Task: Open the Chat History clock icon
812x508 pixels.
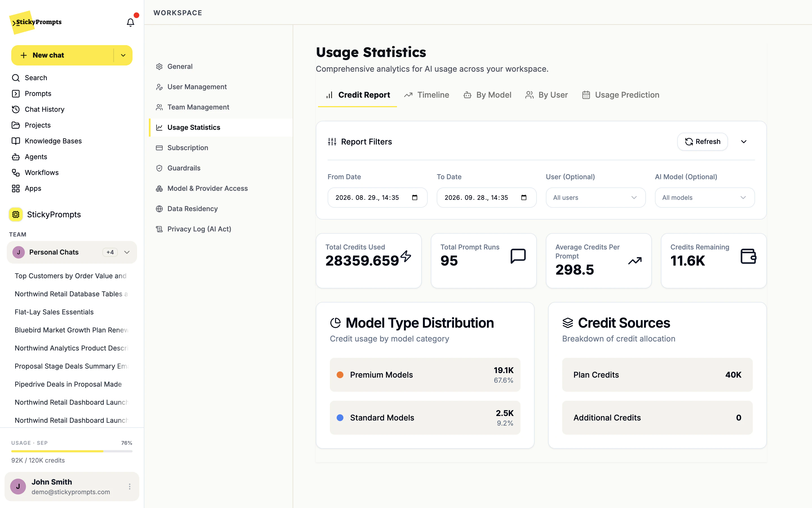Action: coord(16,109)
